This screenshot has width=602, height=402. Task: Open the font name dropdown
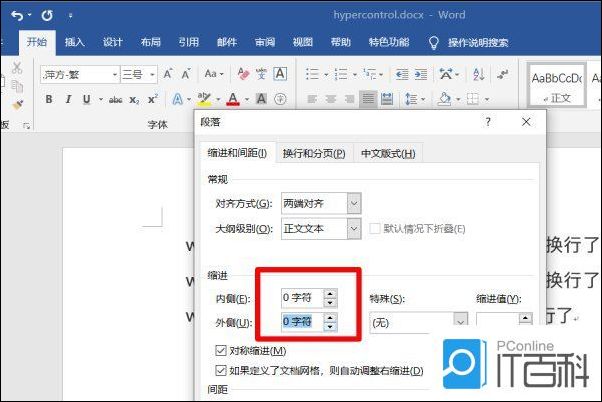115,74
